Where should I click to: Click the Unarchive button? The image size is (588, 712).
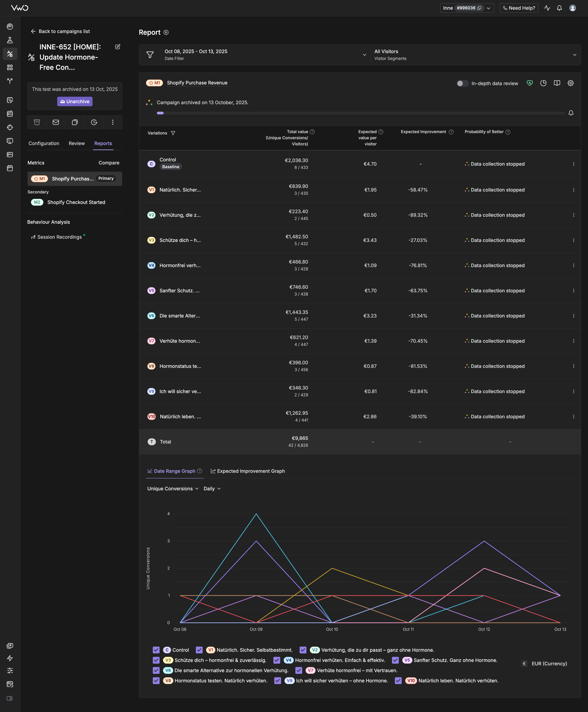[75, 101]
